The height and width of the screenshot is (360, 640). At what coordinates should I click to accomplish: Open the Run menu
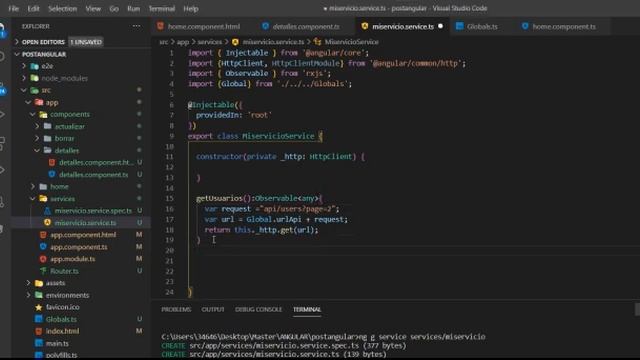coord(133,9)
